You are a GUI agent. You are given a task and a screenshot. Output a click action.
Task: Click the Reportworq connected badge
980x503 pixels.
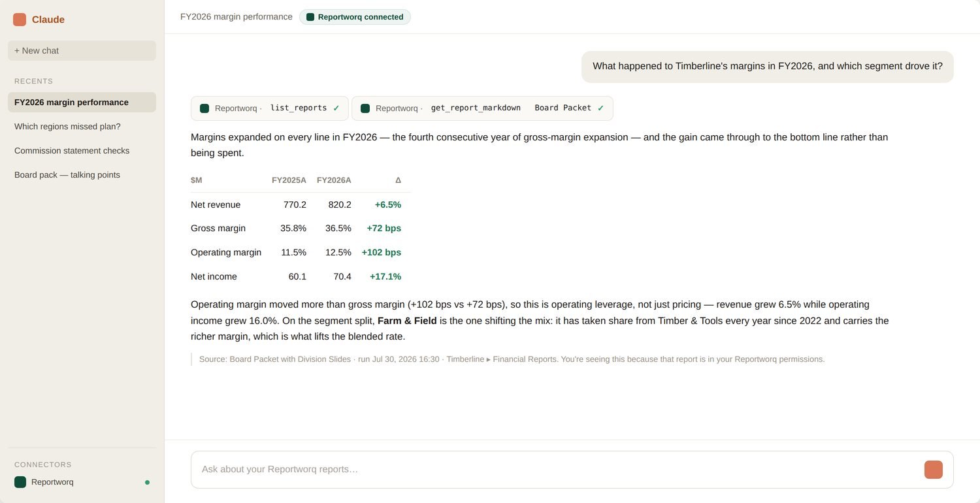tap(355, 17)
